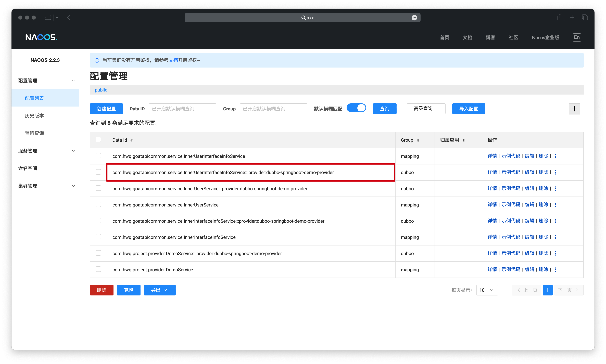This screenshot has height=364, width=606.
Task: Open more actions for InnerUserInterfaceInfoService mapping row
Action: (x=555, y=156)
